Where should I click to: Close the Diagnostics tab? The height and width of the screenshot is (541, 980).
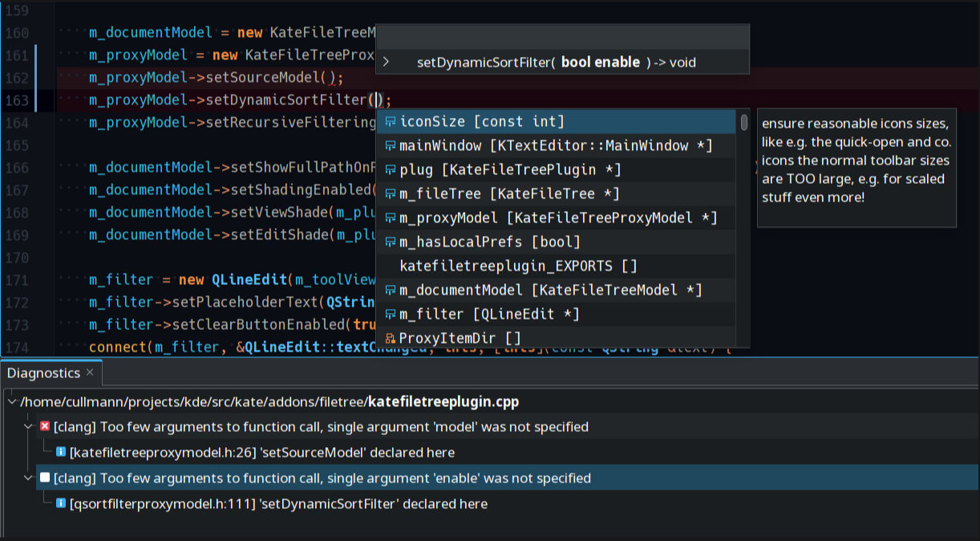(90, 372)
